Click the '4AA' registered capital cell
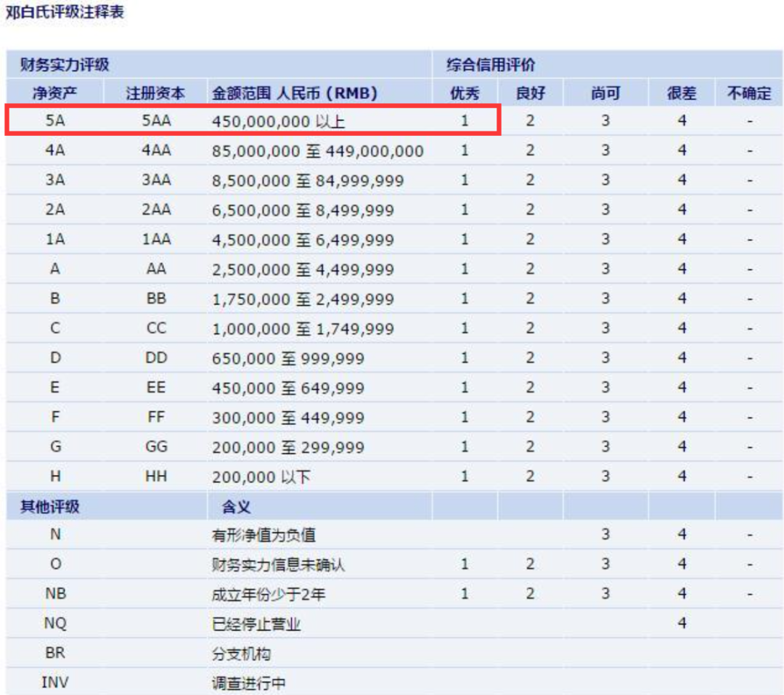This screenshot has height=695, width=784. point(156,150)
